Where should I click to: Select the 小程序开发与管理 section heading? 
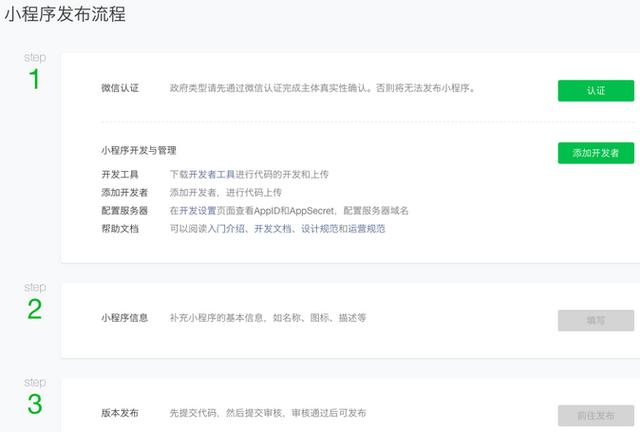(x=138, y=150)
